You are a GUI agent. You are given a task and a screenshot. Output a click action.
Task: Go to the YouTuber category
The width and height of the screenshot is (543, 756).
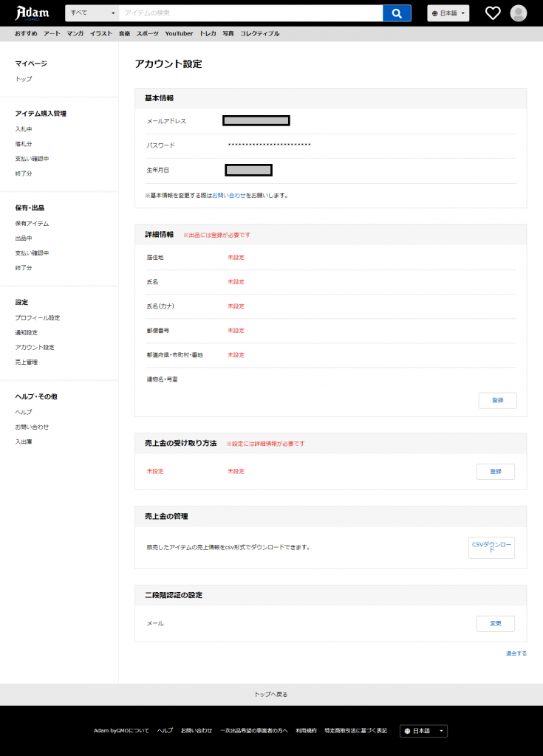point(179,33)
